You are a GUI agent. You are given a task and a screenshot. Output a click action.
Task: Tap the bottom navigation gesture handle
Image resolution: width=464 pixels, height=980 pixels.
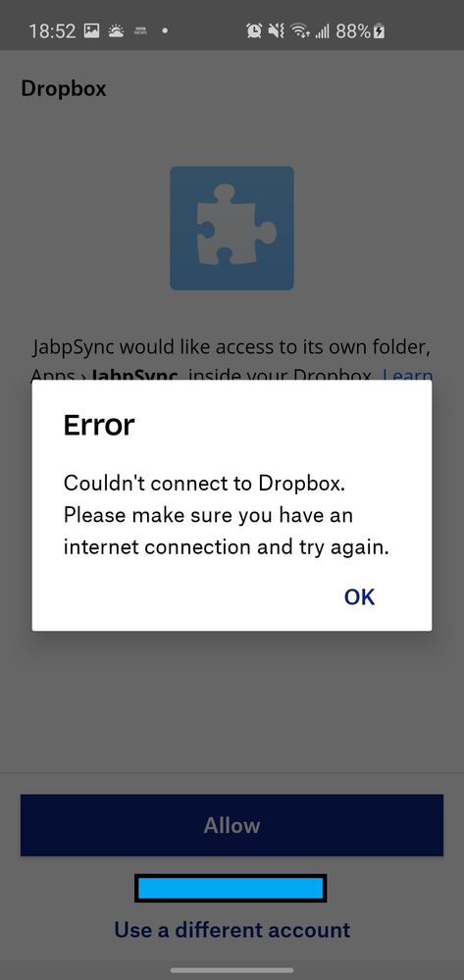pyautogui.click(x=232, y=970)
